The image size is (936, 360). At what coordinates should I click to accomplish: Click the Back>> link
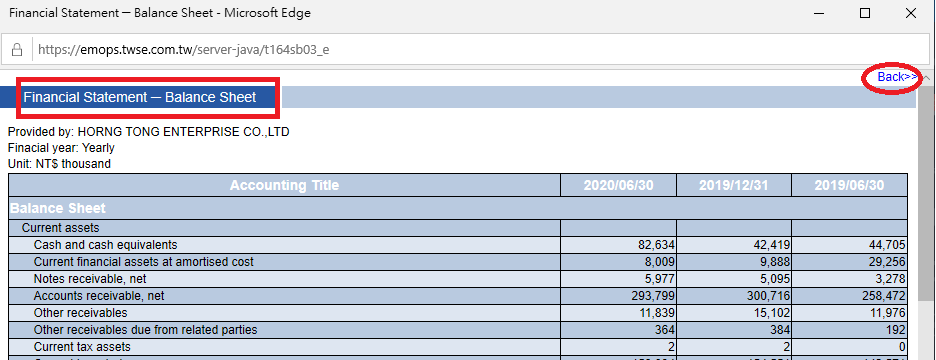897,77
